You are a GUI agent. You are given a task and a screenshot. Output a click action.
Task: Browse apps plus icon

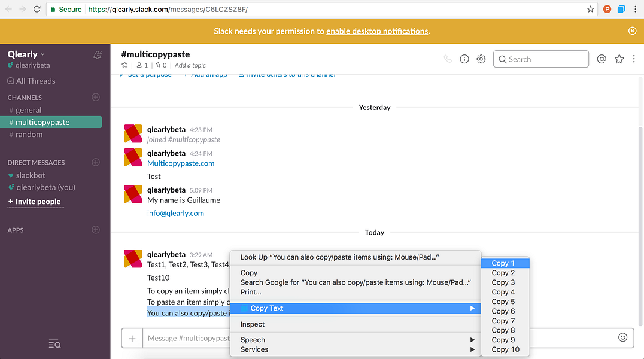click(96, 230)
